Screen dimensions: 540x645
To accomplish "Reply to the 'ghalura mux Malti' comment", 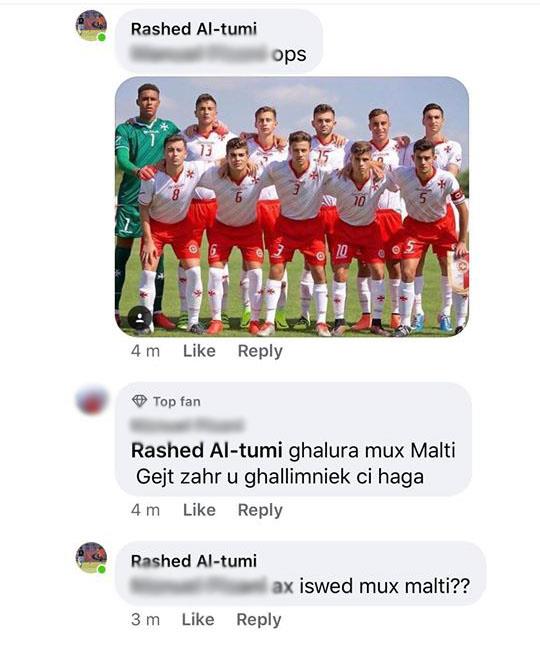I will point(260,510).
